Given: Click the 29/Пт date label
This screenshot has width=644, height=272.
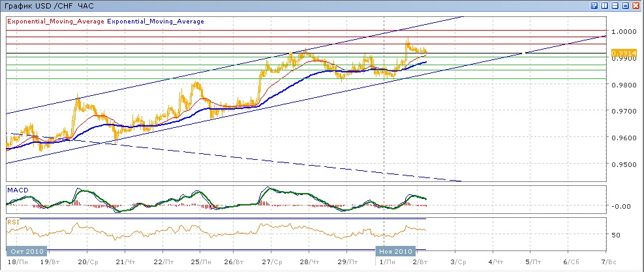Looking at the screenshot, I should click(x=346, y=262).
